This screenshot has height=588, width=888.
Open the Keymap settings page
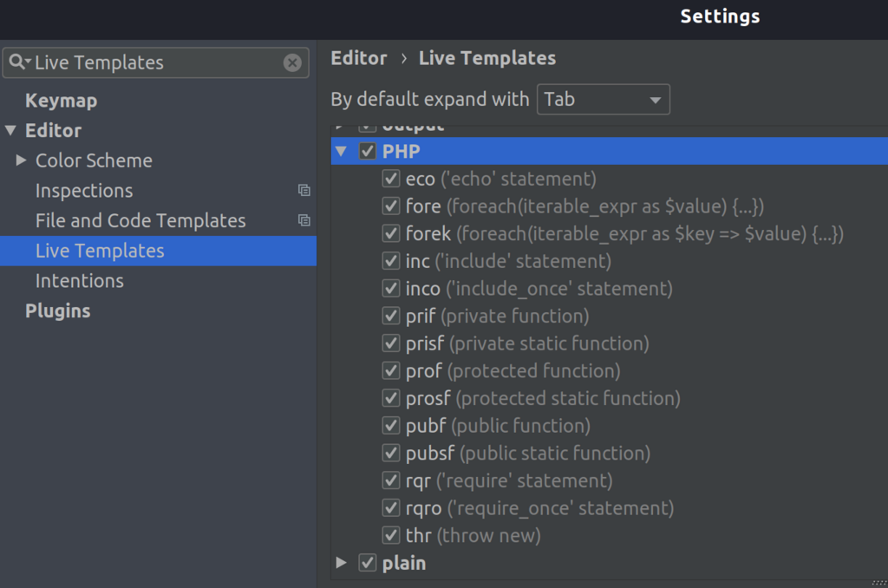coord(61,101)
